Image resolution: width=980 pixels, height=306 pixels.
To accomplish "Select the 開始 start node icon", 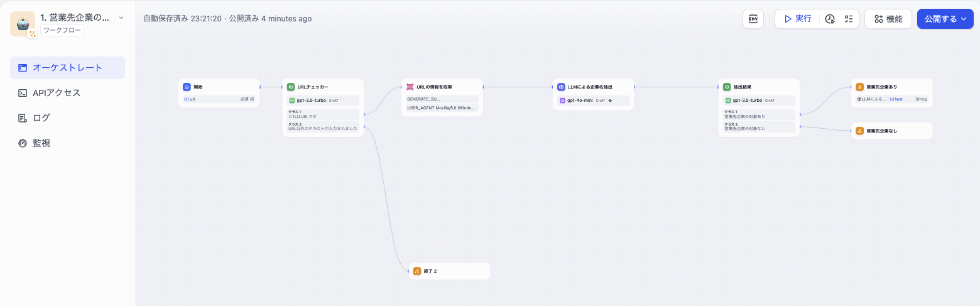I will [x=187, y=87].
